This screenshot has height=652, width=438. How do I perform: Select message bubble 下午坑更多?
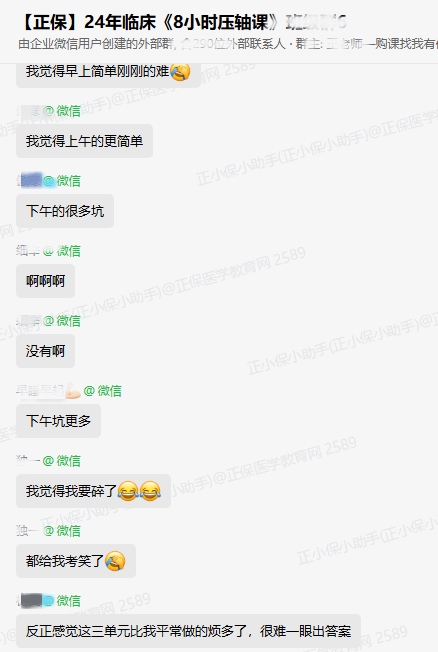[58, 421]
